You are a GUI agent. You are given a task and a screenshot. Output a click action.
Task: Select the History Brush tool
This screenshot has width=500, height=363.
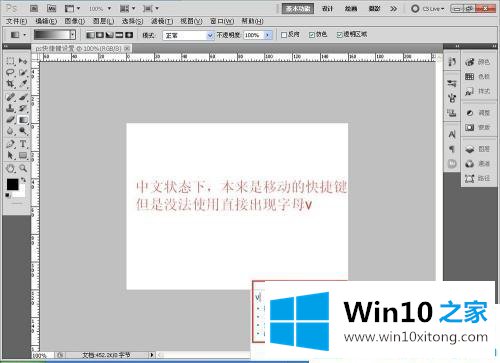point(23,108)
